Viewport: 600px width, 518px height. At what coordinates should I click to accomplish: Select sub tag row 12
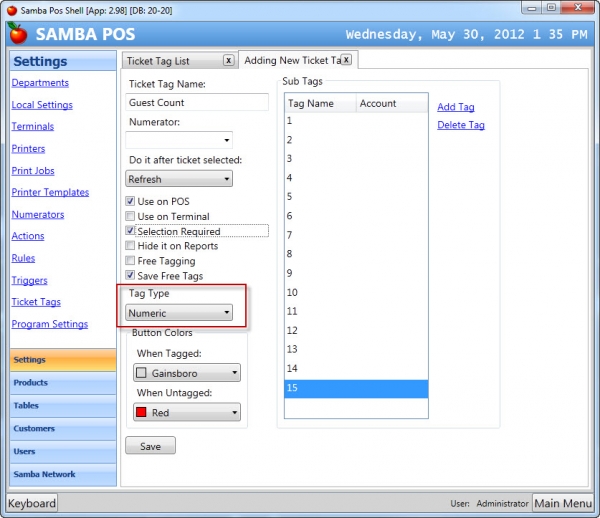point(356,331)
